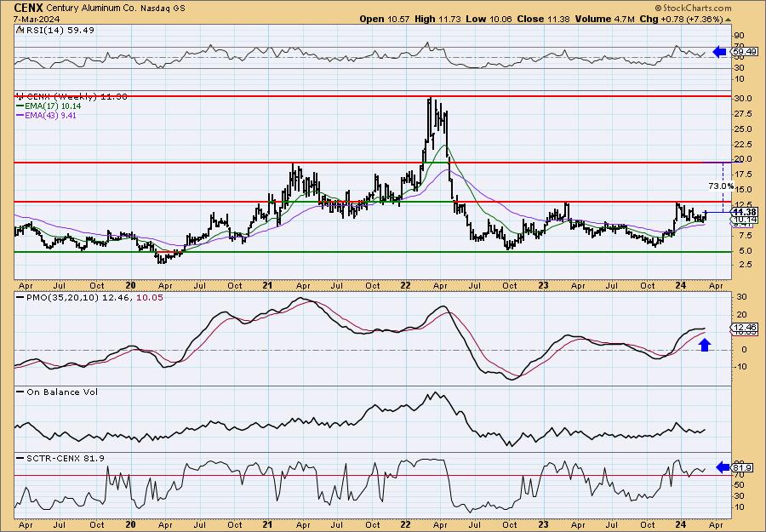The height and width of the screenshot is (532, 766).
Task: Click the 7-Mar-2024 chart date
Action: click(x=37, y=19)
